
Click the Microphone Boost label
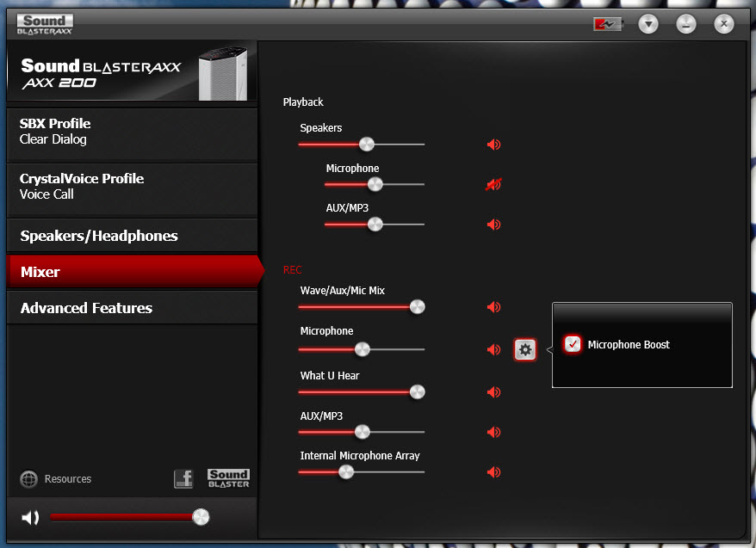click(629, 345)
